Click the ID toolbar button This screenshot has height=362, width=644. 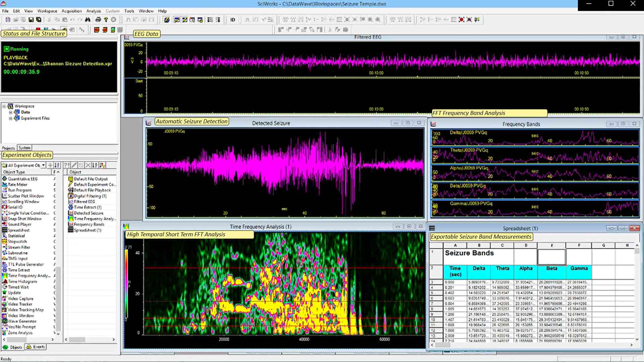[x=232, y=20]
